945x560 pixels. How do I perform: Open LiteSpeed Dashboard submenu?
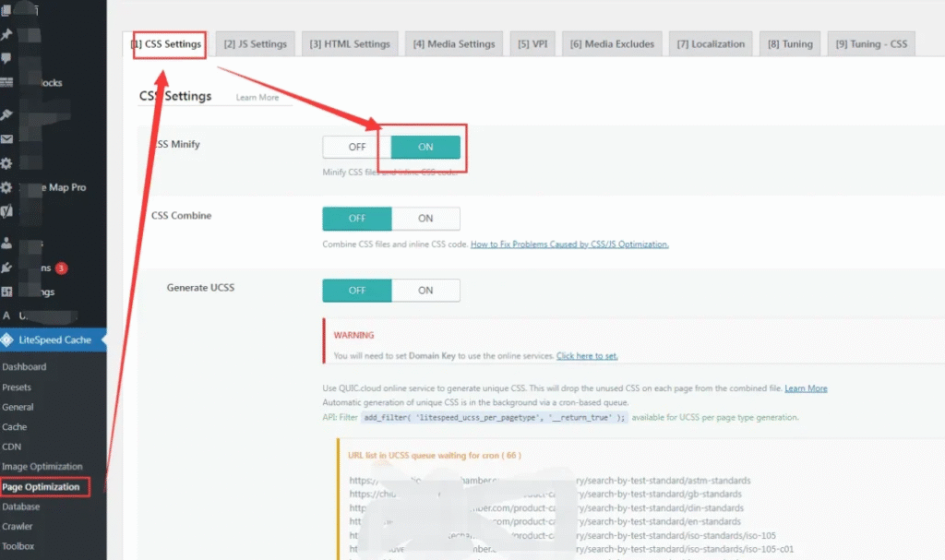24,366
